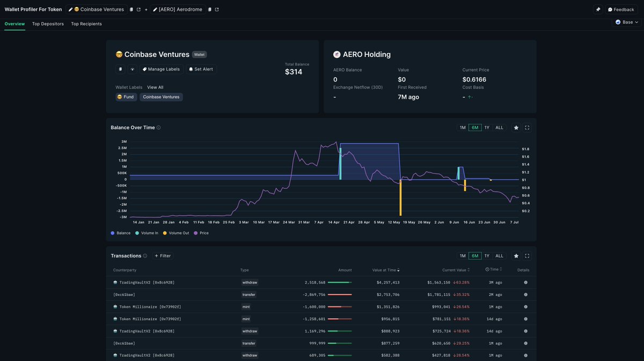Star the Balance Over Time chart
Screen dimensions: 644x361
pos(516,128)
